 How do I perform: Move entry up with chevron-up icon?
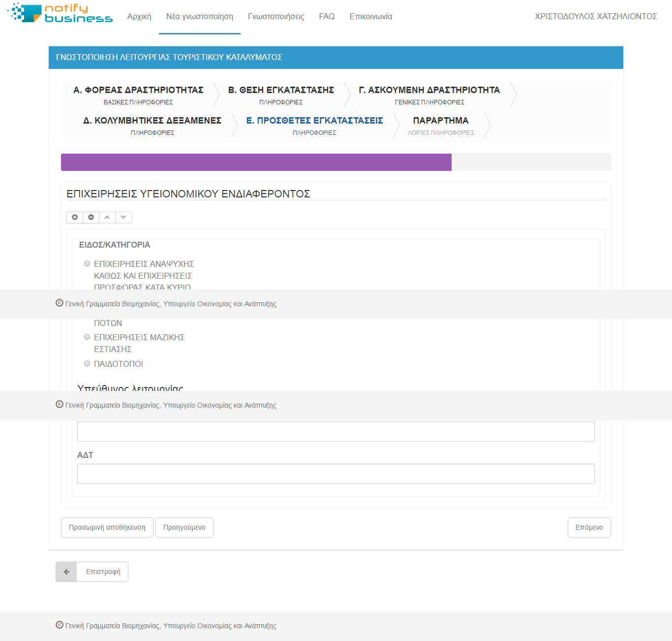[x=107, y=217]
